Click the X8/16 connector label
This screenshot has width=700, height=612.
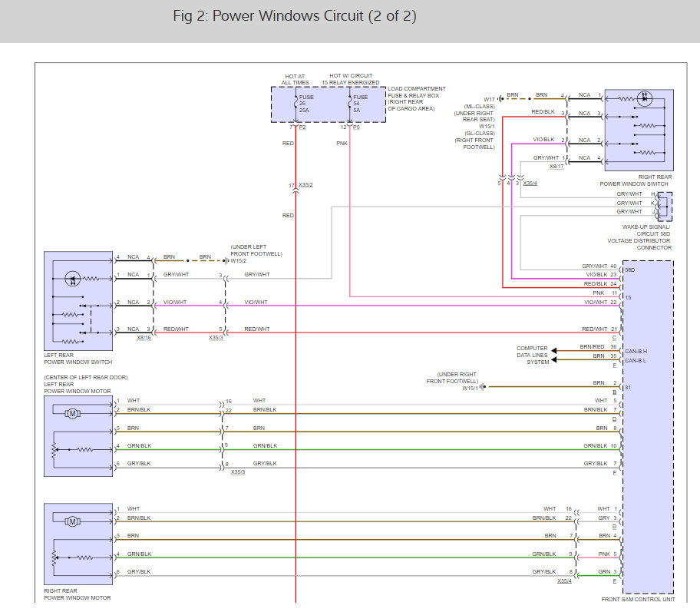click(x=144, y=337)
